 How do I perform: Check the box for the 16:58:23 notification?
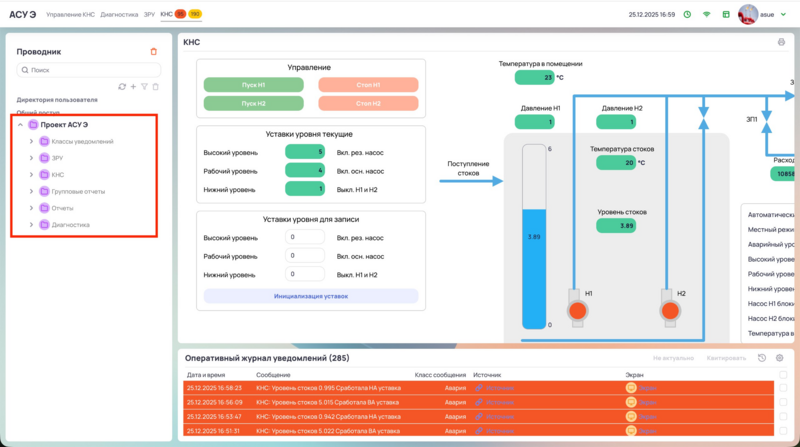(x=781, y=387)
